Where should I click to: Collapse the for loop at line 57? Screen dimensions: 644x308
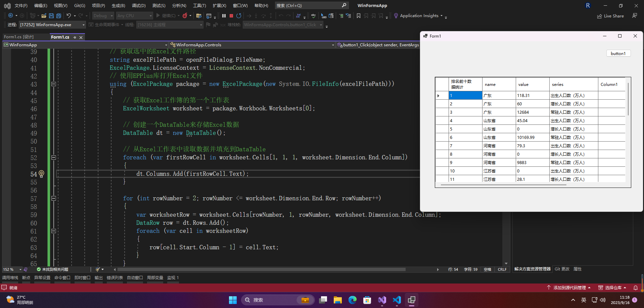click(54, 198)
